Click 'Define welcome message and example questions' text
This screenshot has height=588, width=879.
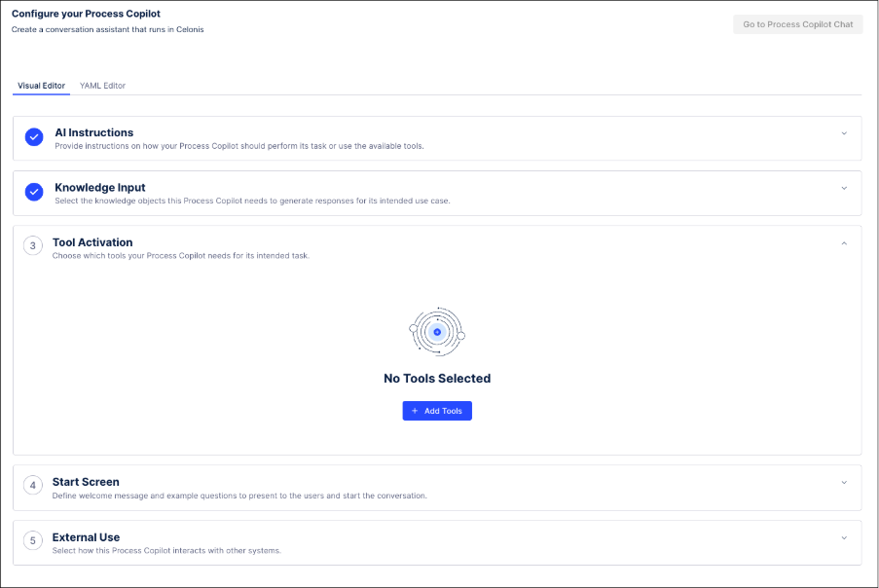coord(239,496)
